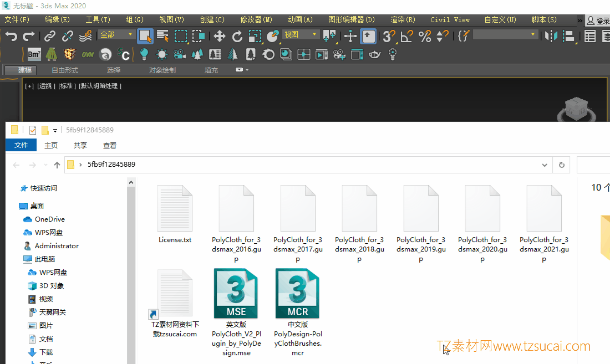Activate the Unlink Selection tool
This screenshot has width=610, height=364.
(67, 36)
